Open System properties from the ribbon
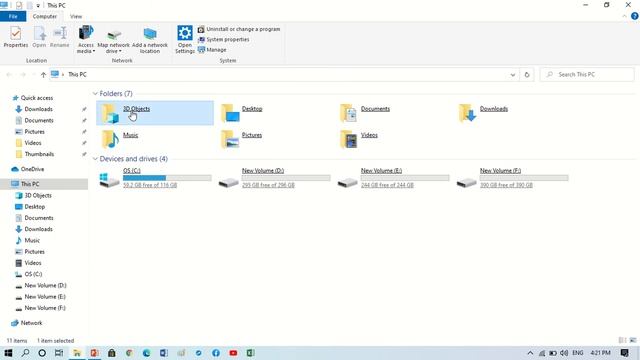The height and width of the screenshot is (360, 640). coord(224,40)
